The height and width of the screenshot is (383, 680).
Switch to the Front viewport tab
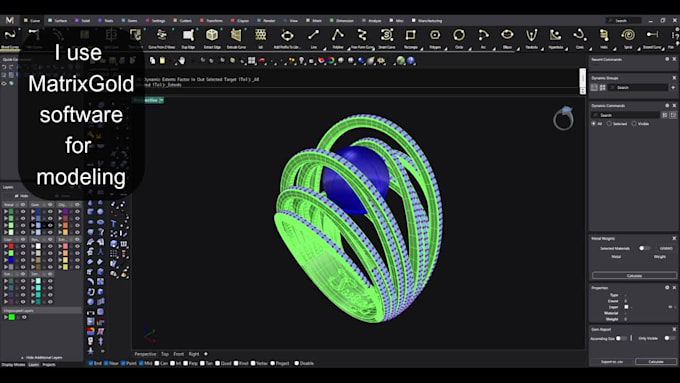178,354
